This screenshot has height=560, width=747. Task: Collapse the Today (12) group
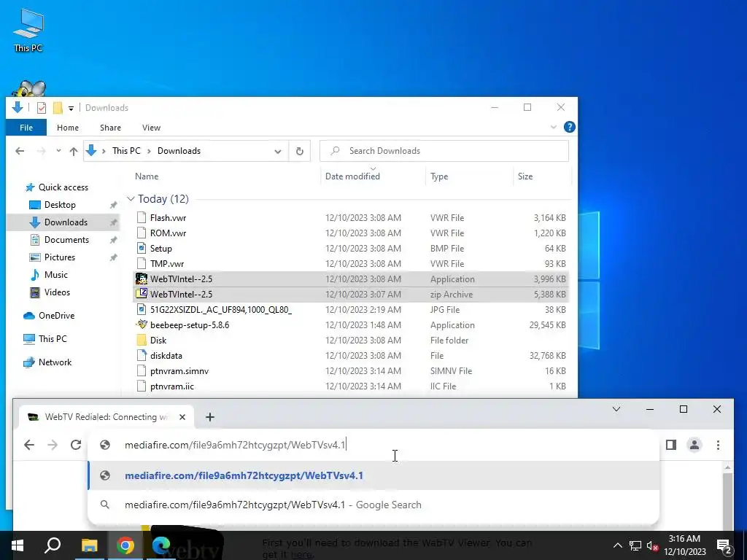coord(131,198)
